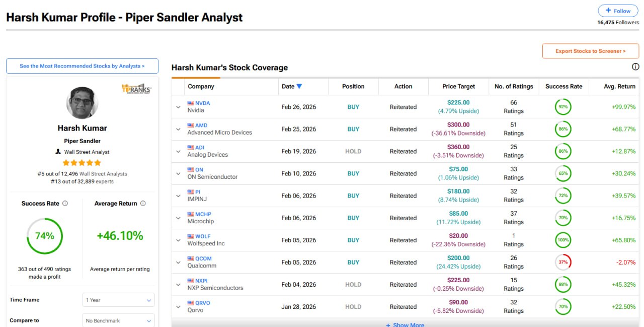Expand the Nvidia row chevron
The width and height of the screenshot is (644, 327).
(178, 107)
